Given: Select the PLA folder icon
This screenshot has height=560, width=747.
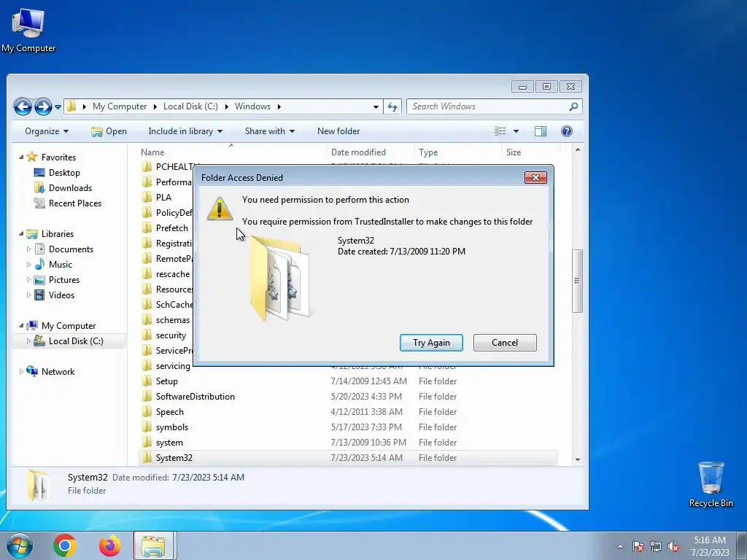Looking at the screenshot, I should click(x=147, y=197).
